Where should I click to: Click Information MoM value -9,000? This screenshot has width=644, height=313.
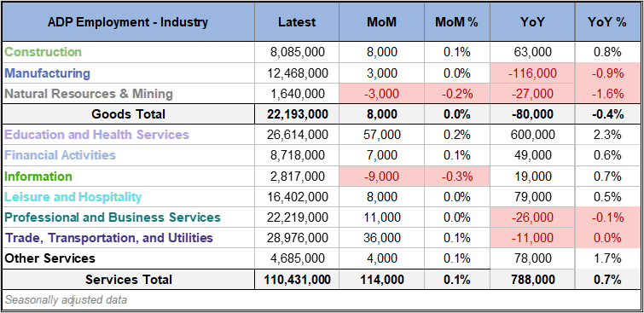tap(381, 177)
